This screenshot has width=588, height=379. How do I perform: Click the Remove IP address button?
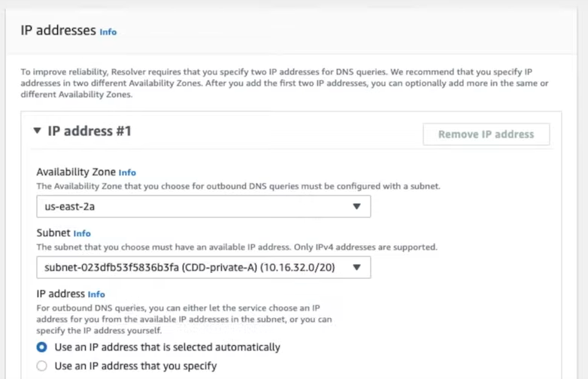tap(486, 134)
